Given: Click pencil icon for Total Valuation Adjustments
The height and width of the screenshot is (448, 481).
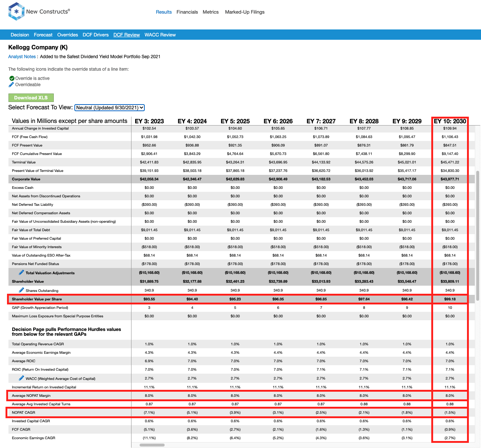Looking at the screenshot, I should (x=22, y=272).
